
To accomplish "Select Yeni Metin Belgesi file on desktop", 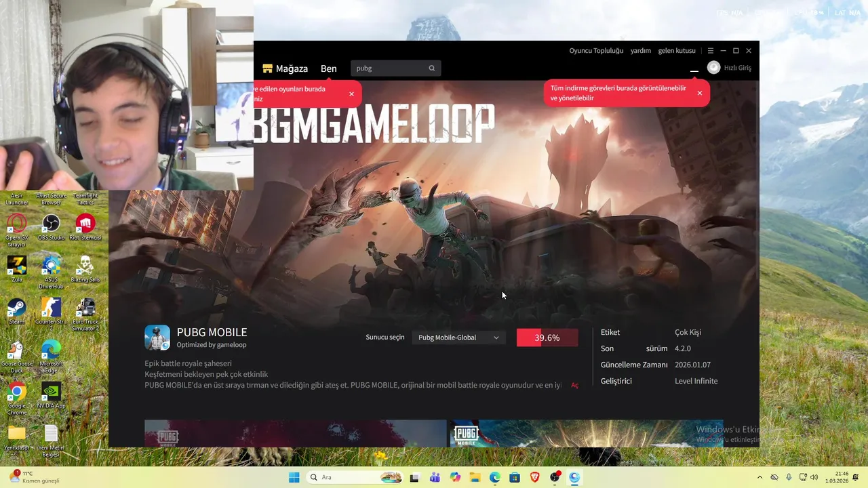I will [51, 441].
